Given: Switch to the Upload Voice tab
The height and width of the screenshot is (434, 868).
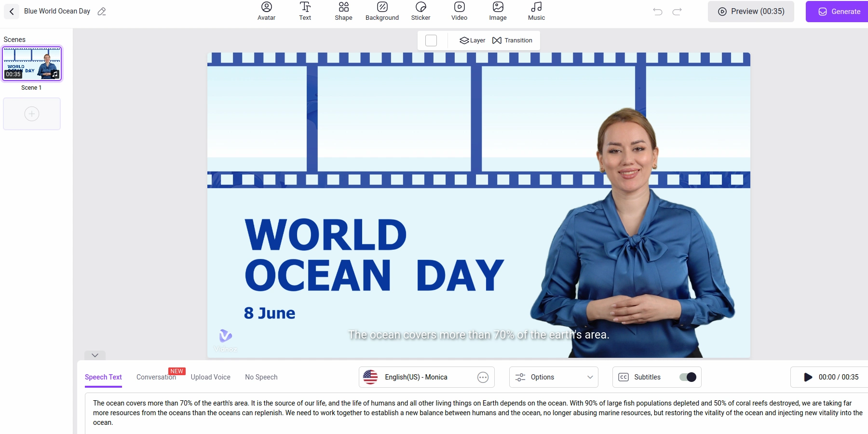Looking at the screenshot, I should (210, 377).
